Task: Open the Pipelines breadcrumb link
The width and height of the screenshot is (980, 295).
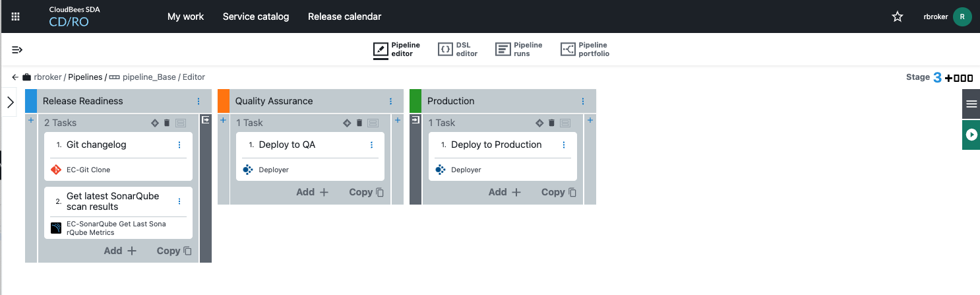Action: tap(86, 77)
